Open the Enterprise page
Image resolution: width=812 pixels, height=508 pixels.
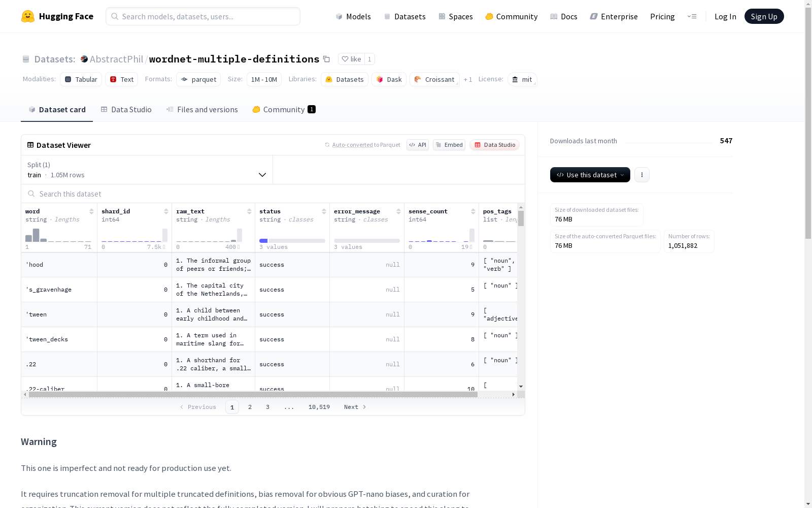pyautogui.click(x=614, y=16)
